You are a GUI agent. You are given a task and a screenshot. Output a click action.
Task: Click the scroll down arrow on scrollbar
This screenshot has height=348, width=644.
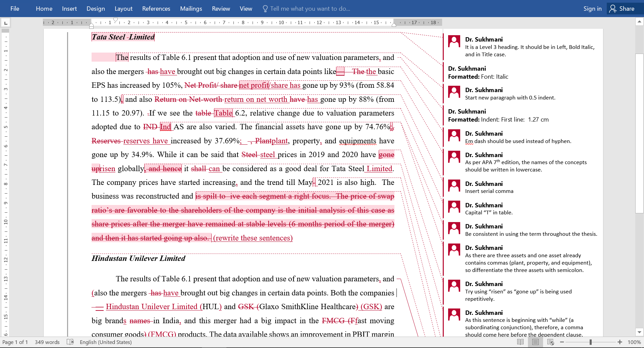click(639, 332)
